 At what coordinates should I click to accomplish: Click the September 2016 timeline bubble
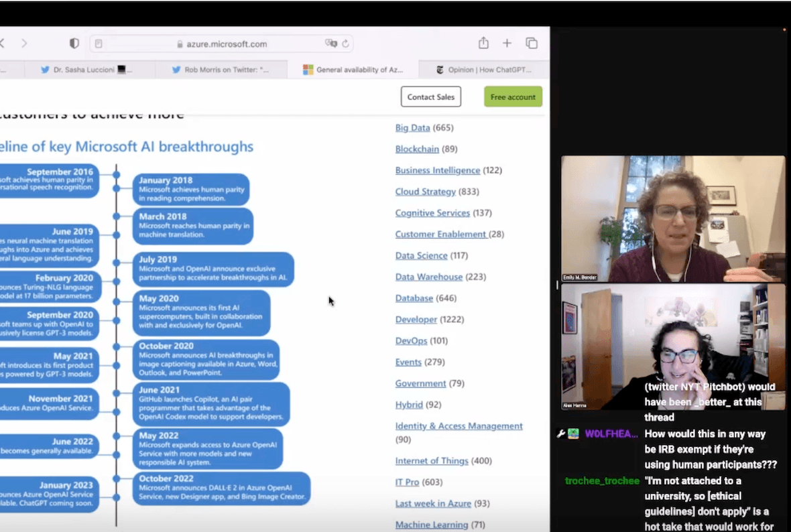50,180
